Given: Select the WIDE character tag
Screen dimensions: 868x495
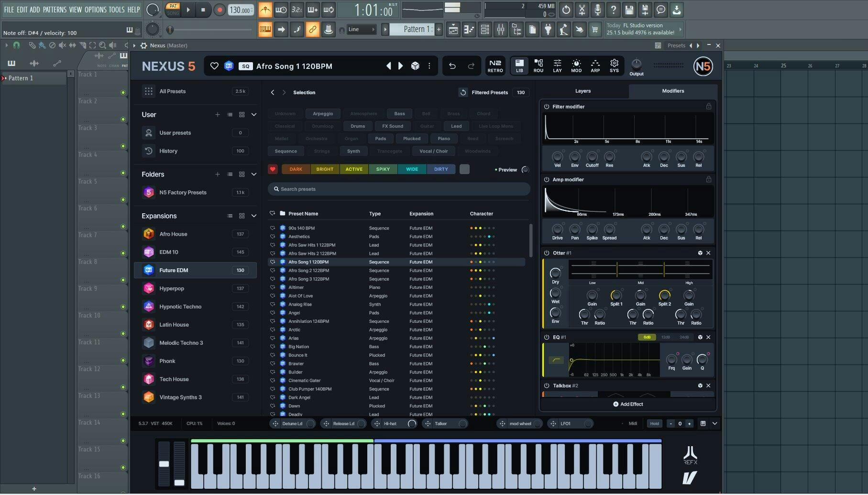Looking at the screenshot, I should pyautogui.click(x=412, y=169).
